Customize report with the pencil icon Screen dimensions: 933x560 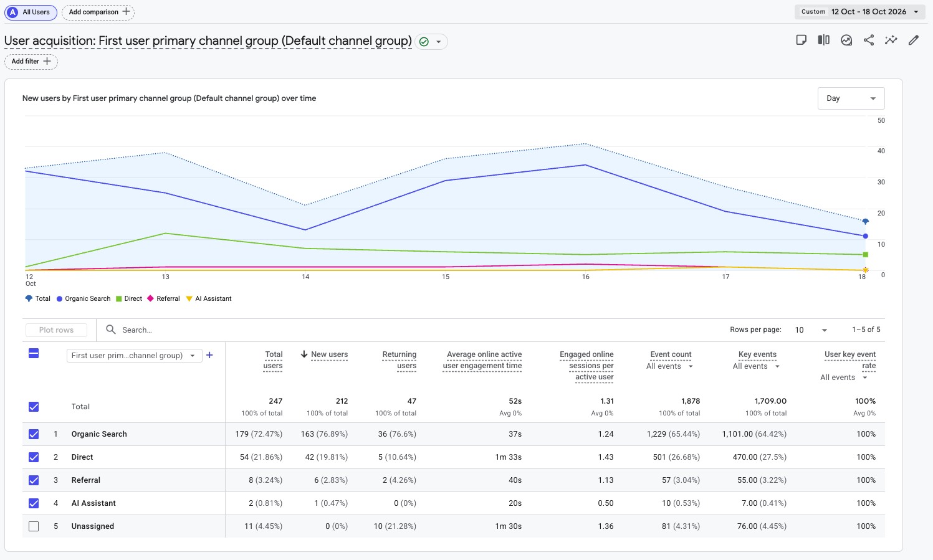914,40
